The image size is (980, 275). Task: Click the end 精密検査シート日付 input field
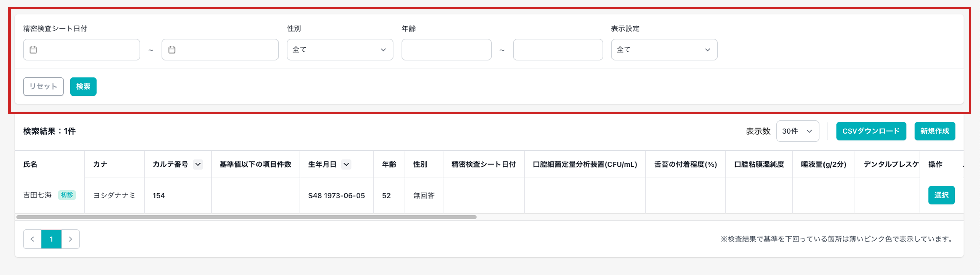point(220,49)
